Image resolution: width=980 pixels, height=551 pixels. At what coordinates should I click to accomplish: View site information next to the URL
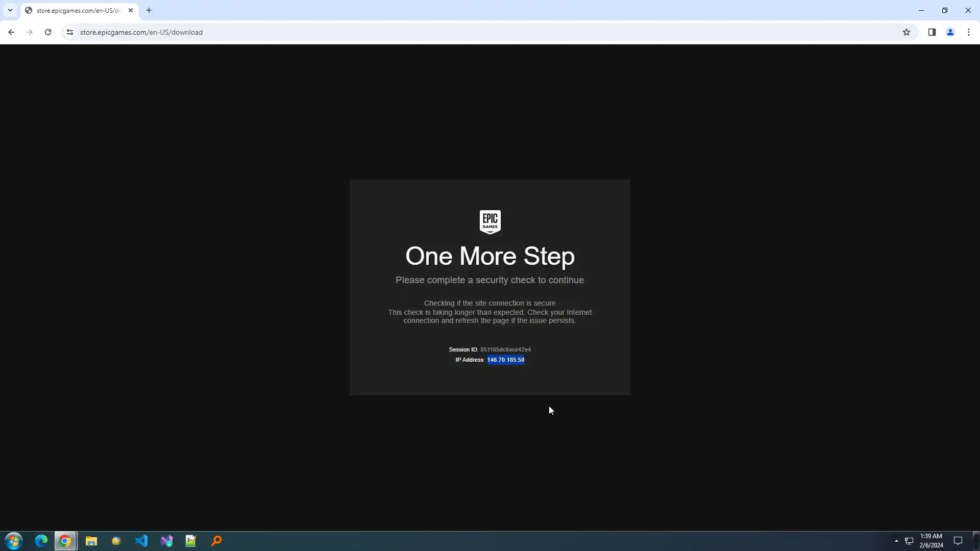(70, 32)
